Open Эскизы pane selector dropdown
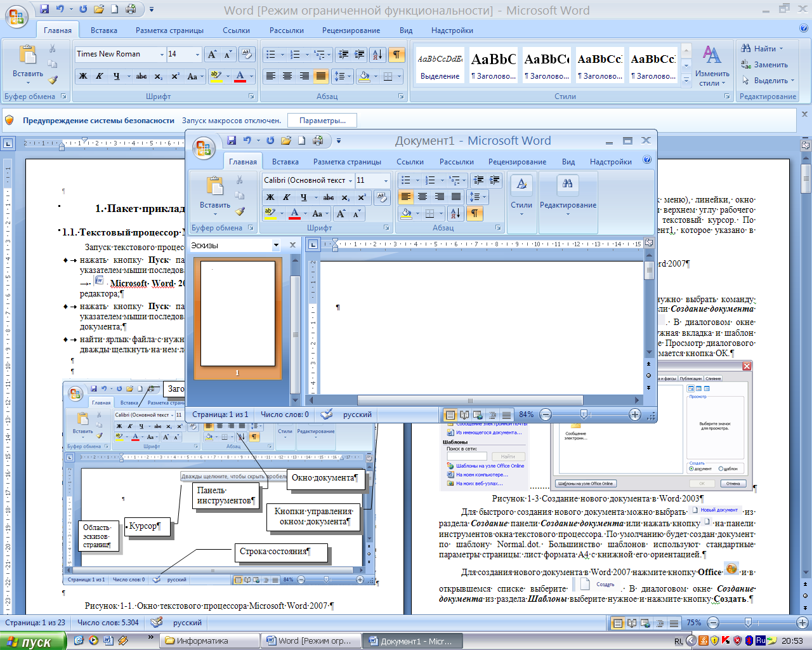Viewport: 812px width, 650px height. (276, 245)
